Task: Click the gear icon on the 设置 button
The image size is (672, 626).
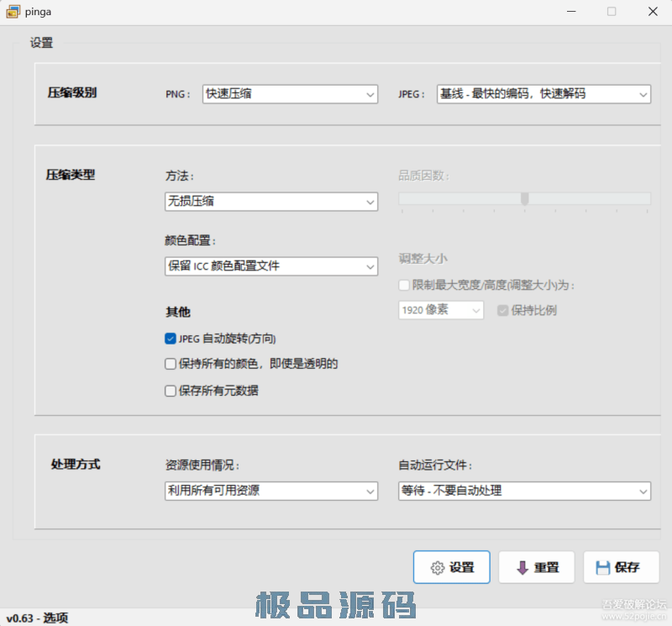Action: [437, 568]
